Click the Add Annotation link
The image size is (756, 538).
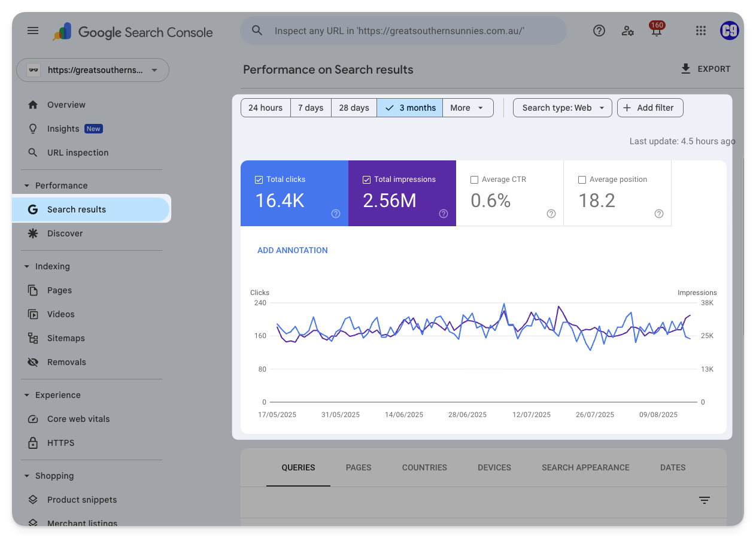click(x=292, y=250)
